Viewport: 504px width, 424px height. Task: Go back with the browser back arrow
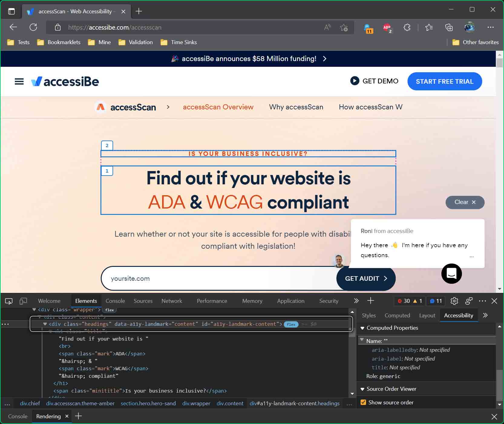click(13, 27)
